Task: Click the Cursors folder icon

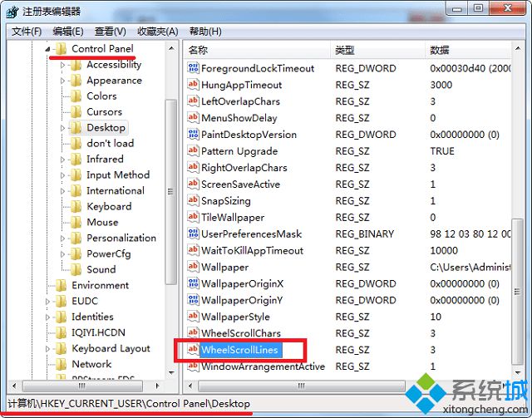Action: [76, 112]
